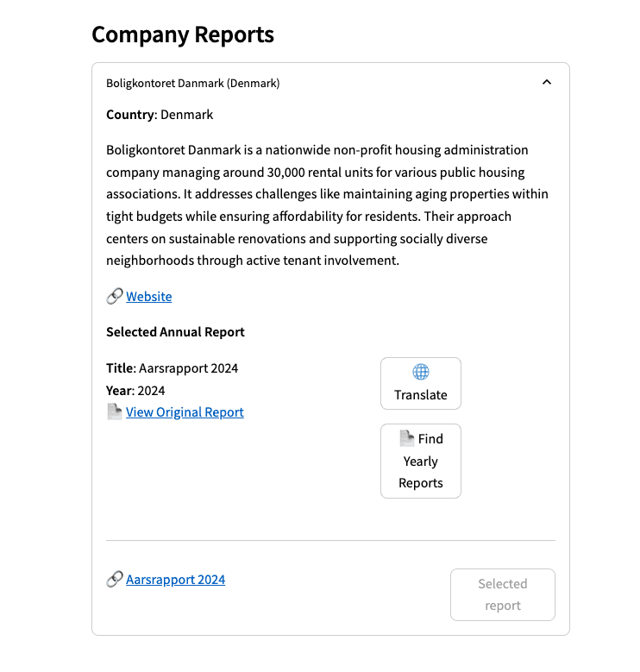Click the globe icon in Translate

coord(421,372)
